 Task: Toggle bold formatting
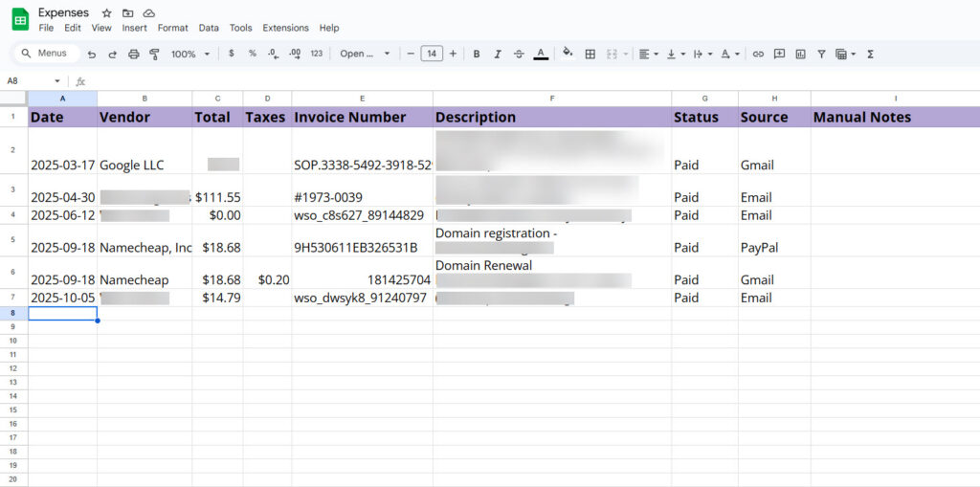477,55
